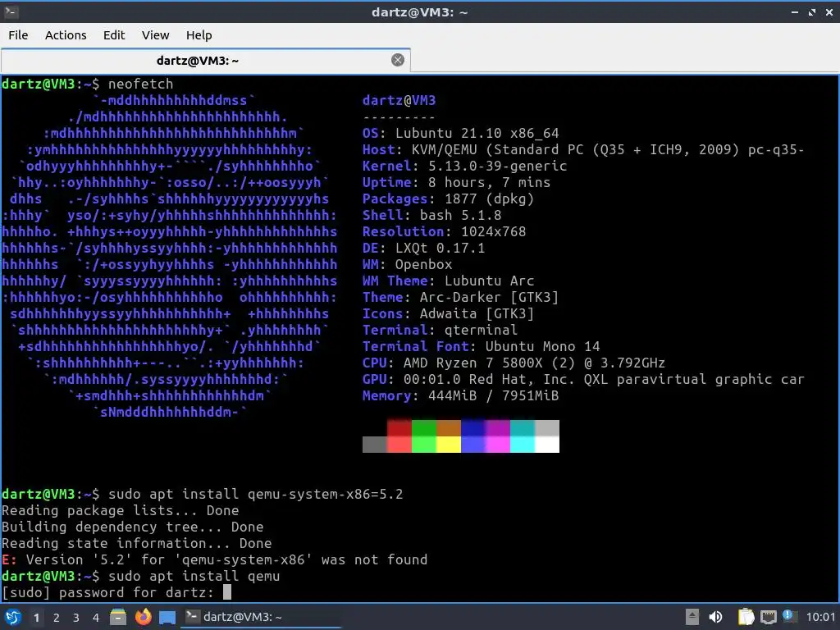Click the 'Building dependency tree... Done' line

pos(133,527)
